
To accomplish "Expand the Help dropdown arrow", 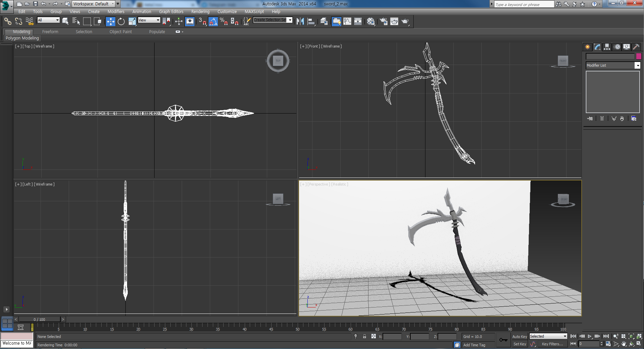I will tap(600, 4).
